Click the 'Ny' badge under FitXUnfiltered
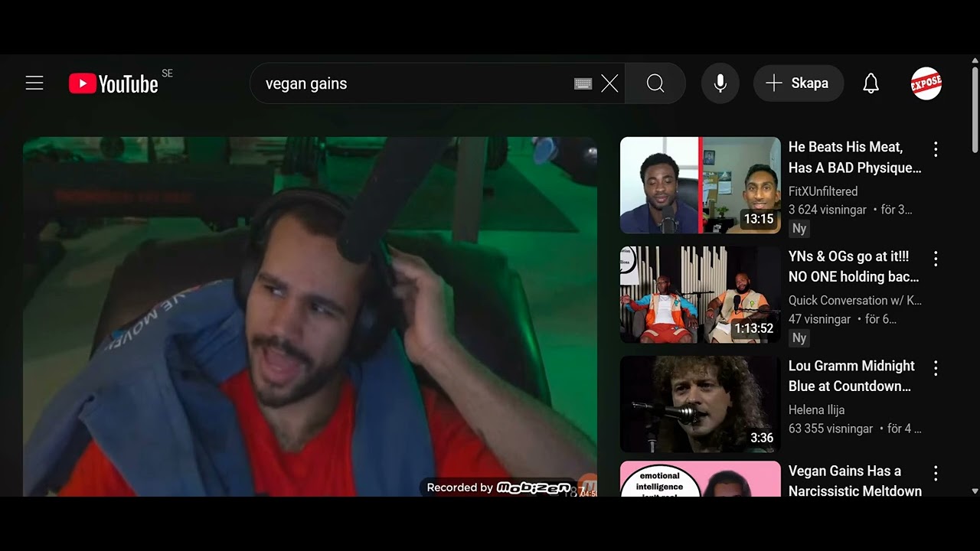 tap(799, 228)
